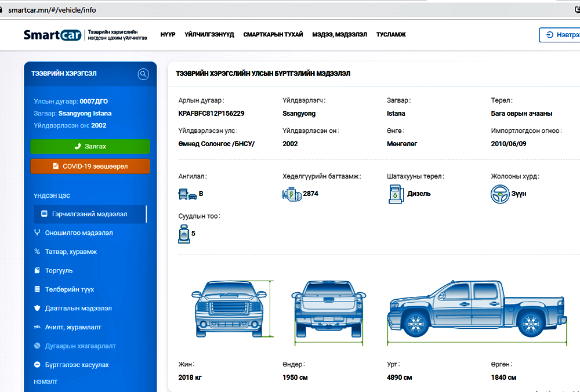This screenshot has height=392, width=580.
Task: Click the SmartCar logo
Action: click(x=52, y=35)
